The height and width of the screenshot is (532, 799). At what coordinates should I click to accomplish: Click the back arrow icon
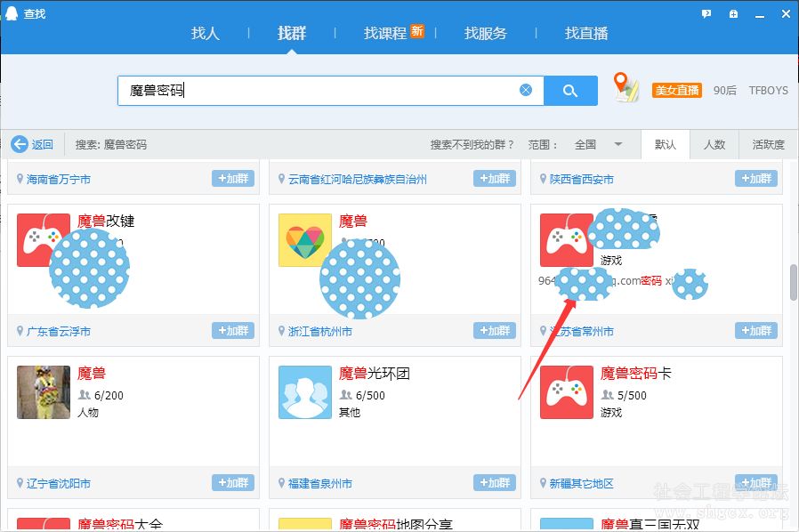pyautogui.click(x=20, y=144)
